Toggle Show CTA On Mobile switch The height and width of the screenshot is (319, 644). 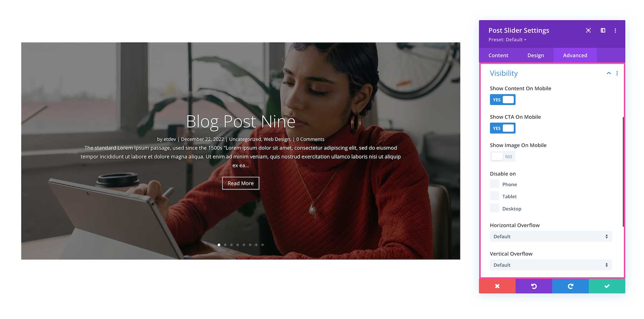503,128
